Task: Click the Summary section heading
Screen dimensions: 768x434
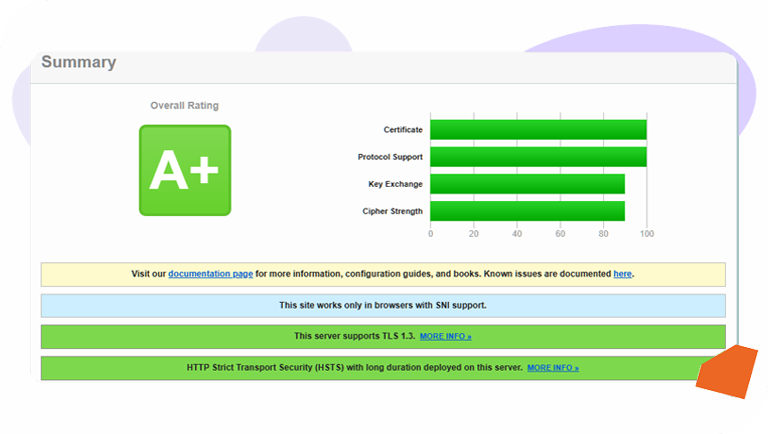Action: click(x=79, y=63)
